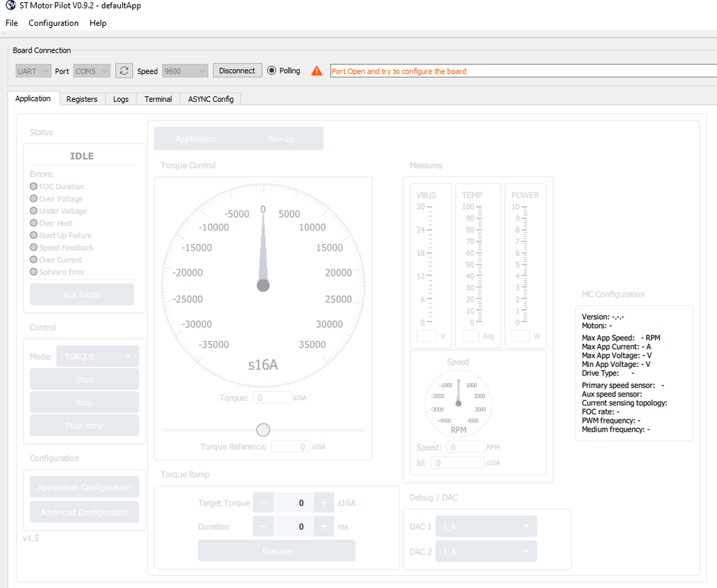The height and width of the screenshot is (588, 717).
Task: Click the TEMP degree value box
Action: coord(471,336)
